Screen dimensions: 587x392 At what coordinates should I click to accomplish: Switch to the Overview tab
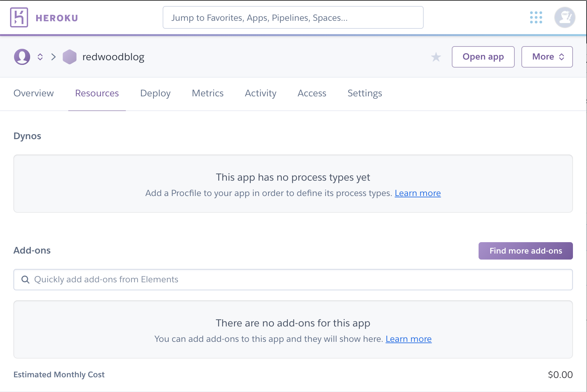tap(33, 93)
